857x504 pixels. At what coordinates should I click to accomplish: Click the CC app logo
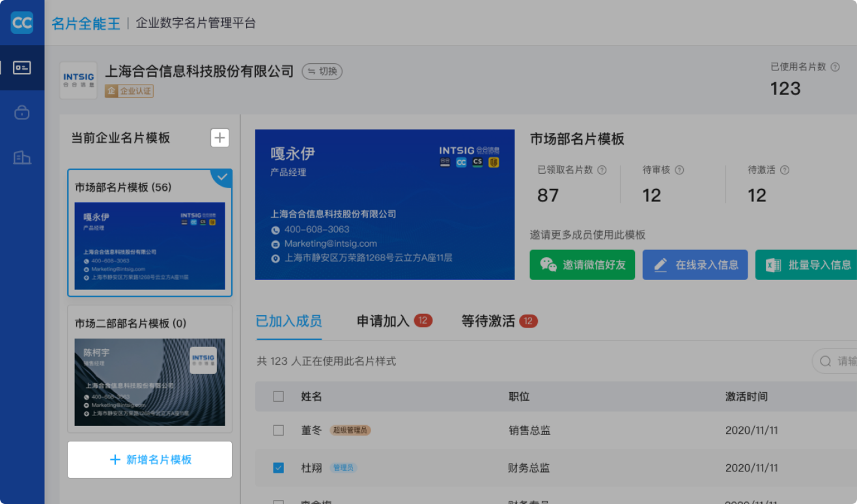coord(22,23)
